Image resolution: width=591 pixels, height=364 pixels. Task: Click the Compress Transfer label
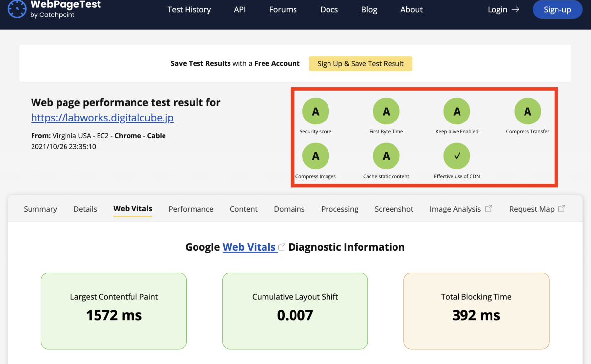tap(527, 131)
